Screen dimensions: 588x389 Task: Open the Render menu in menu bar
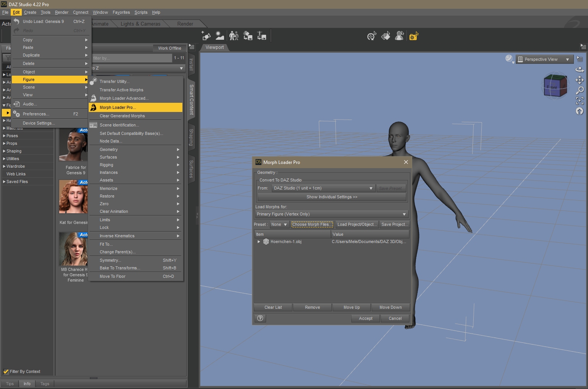[x=62, y=12]
